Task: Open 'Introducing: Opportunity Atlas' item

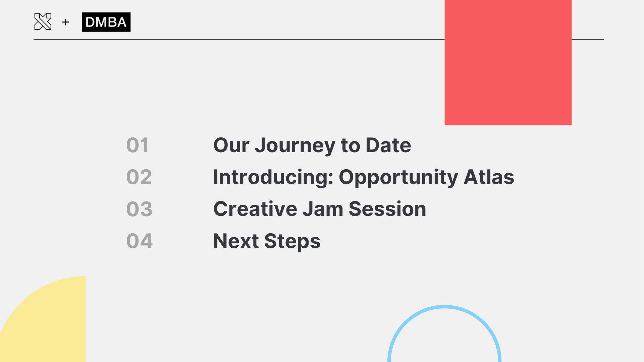Action: (x=364, y=177)
